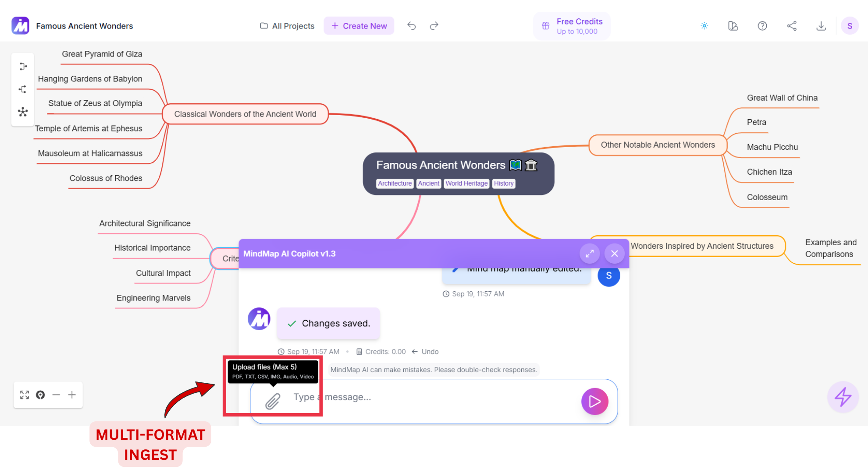Select Historical Importance node
The image size is (868, 473).
click(152, 248)
